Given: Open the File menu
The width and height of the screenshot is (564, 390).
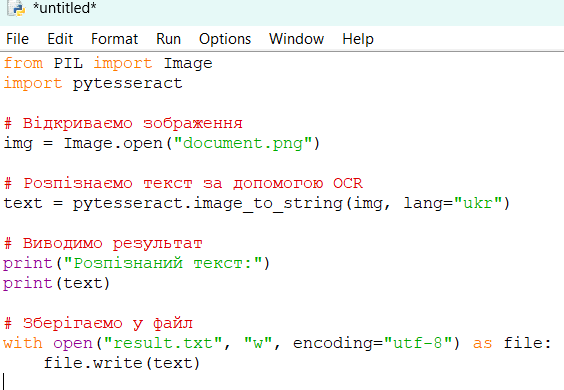Looking at the screenshot, I should (17, 39).
